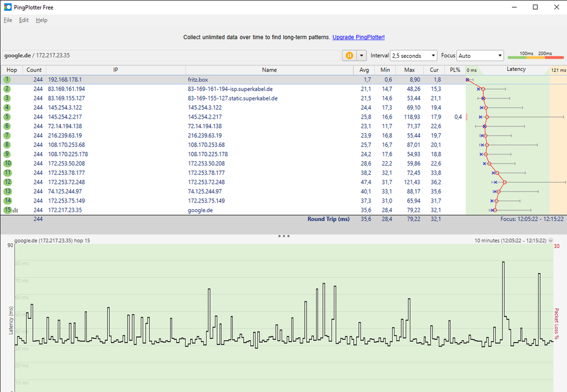
Task: Click IP cell 108.170.253.68
Action: [66, 145]
